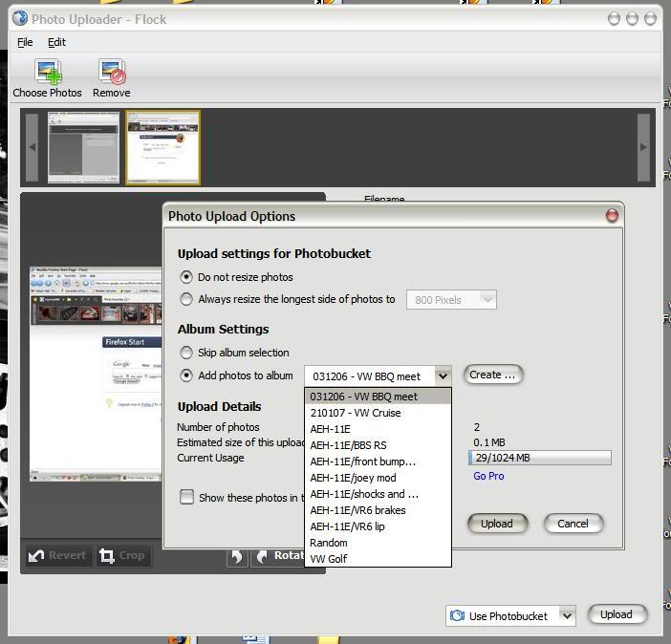The image size is (671, 644).
Task: Click the Go Pro link
Action: click(x=488, y=476)
